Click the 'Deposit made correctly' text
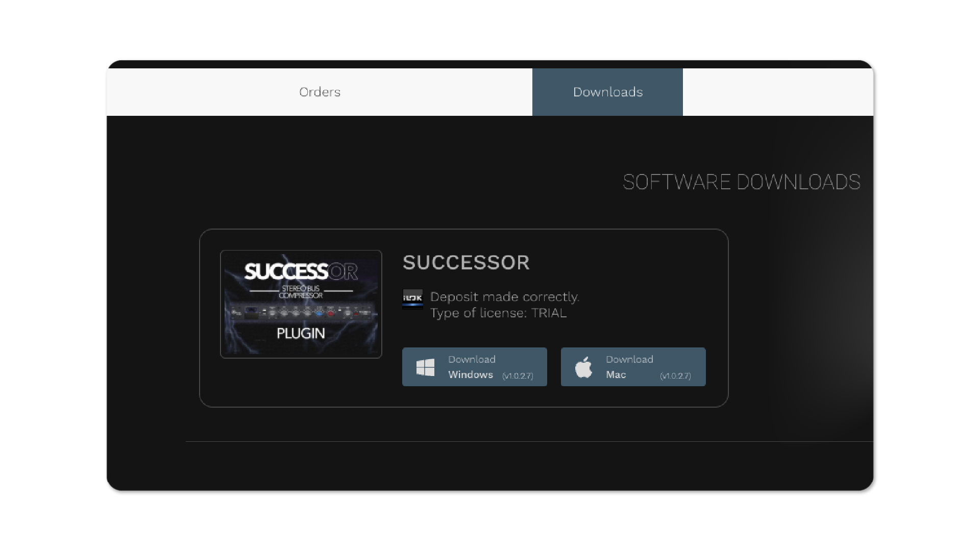The width and height of the screenshot is (980, 551). point(504,297)
